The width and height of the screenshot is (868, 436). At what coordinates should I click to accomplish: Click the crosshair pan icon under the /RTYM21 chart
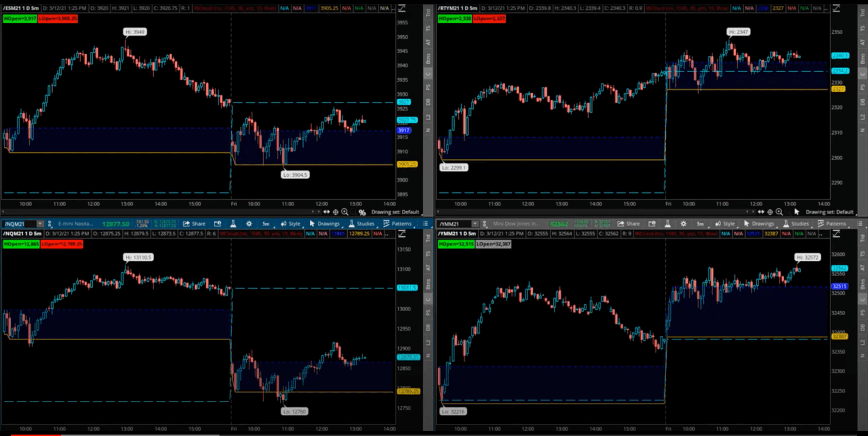click(770, 212)
